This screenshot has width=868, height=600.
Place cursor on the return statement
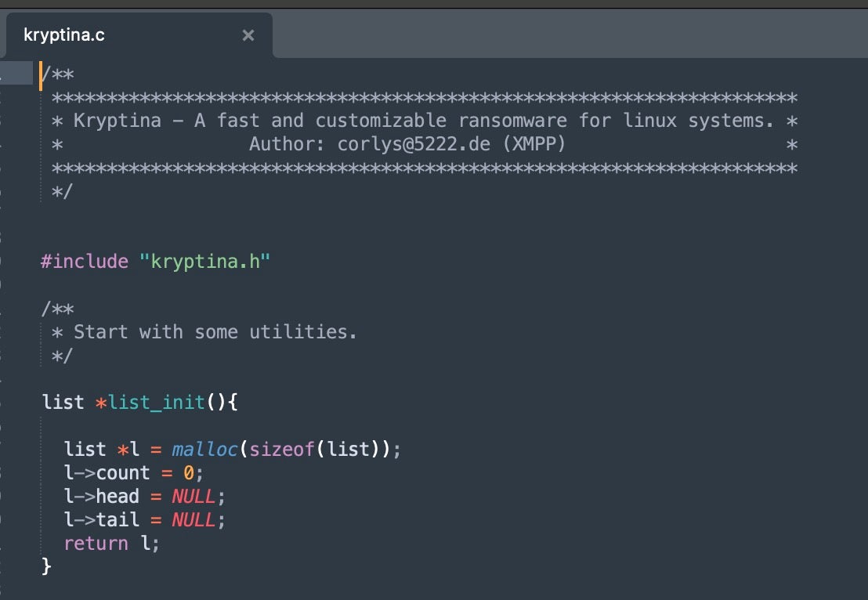(x=96, y=544)
